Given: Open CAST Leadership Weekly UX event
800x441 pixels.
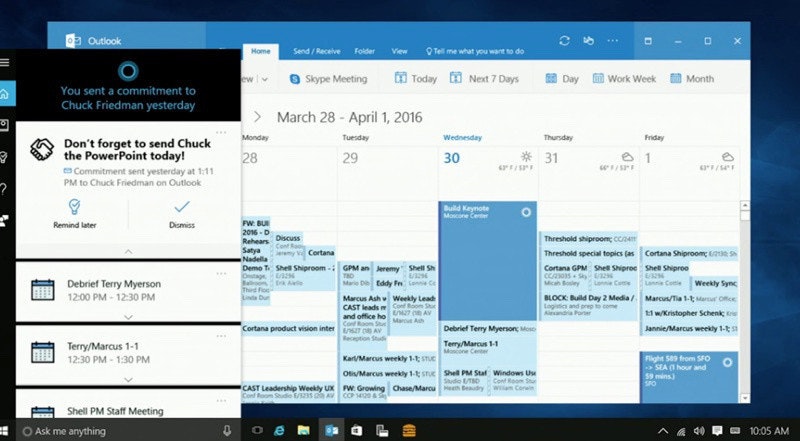Looking at the screenshot, I should tap(289, 392).
